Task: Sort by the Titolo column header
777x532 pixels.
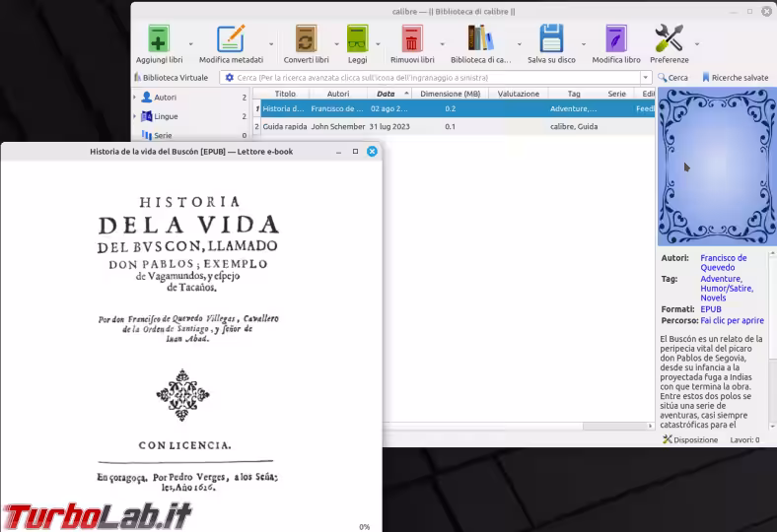Action: pos(285,94)
